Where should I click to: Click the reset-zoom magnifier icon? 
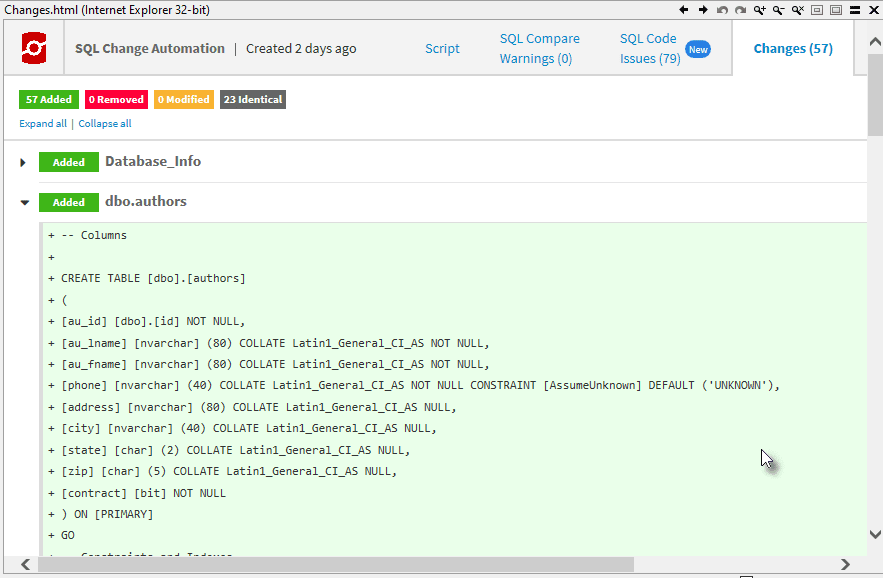(x=797, y=9)
